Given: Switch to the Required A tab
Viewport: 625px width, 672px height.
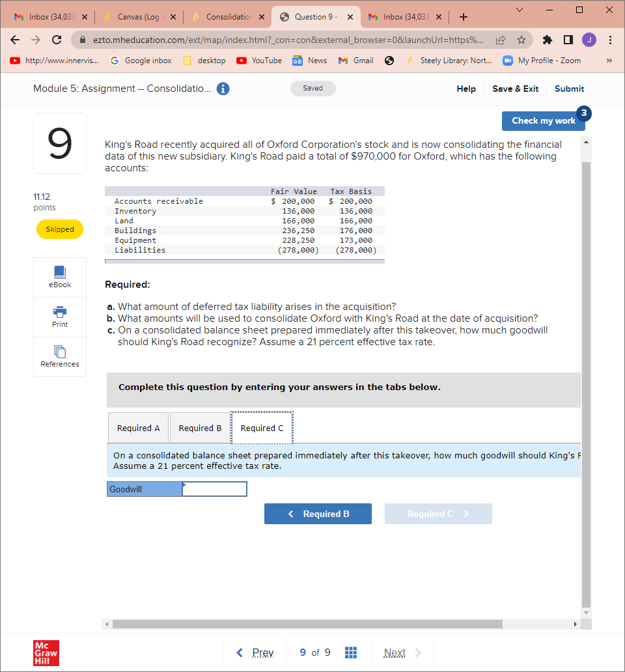Looking at the screenshot, I should pos(138,428).
